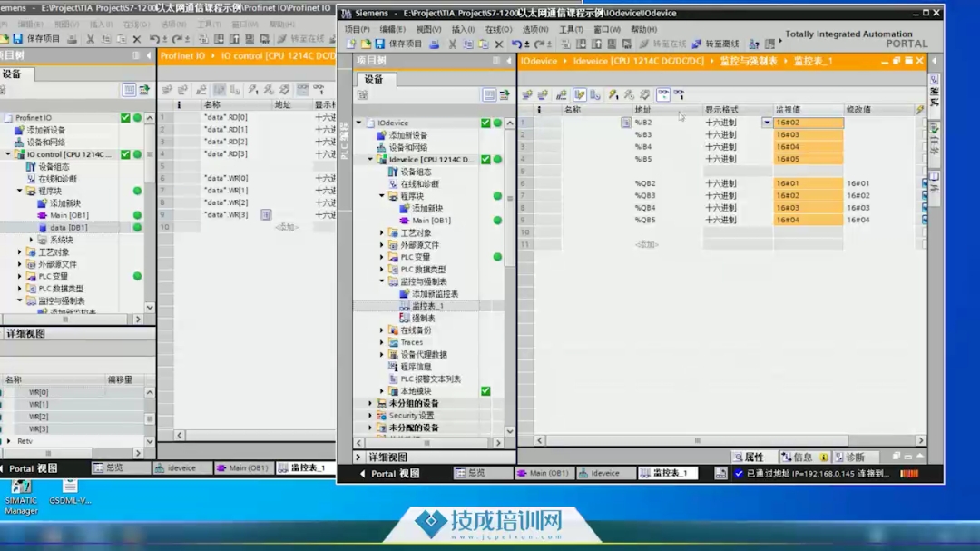This screenshot has width=980, height=551.
Task: Click the highlighted basic mode icon in watch table toolbar
Action: [x=579, y=94]
